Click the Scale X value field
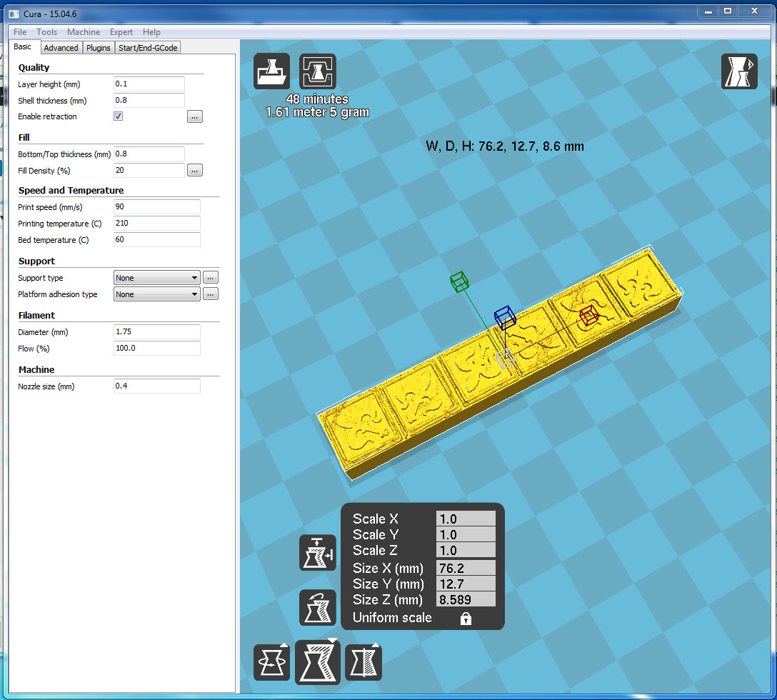777x700 pixels. (466, 519)
